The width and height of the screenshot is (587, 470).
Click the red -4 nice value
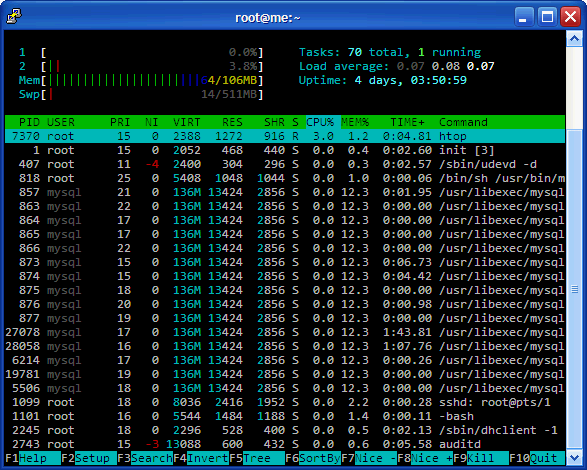coord(152,164)
